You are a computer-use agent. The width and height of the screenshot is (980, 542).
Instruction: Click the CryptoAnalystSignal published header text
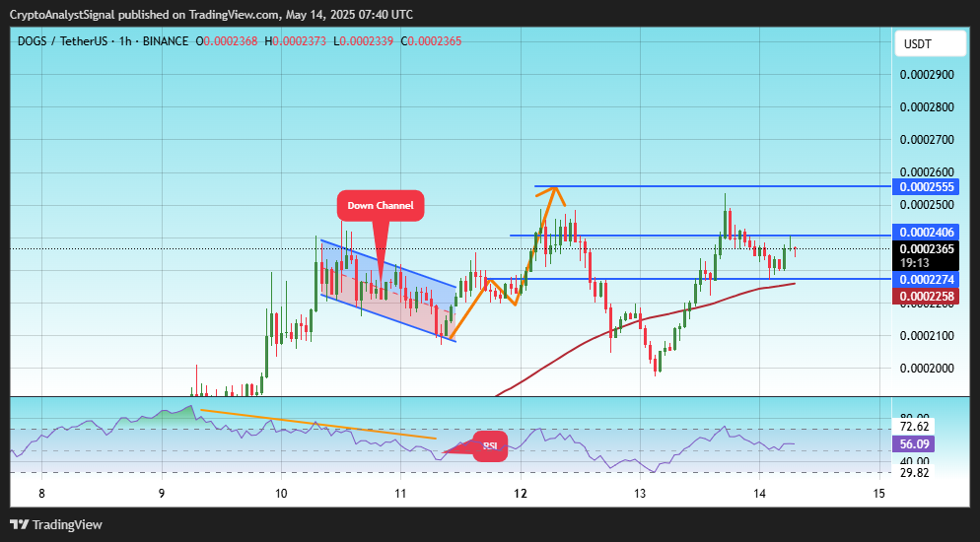211,15
